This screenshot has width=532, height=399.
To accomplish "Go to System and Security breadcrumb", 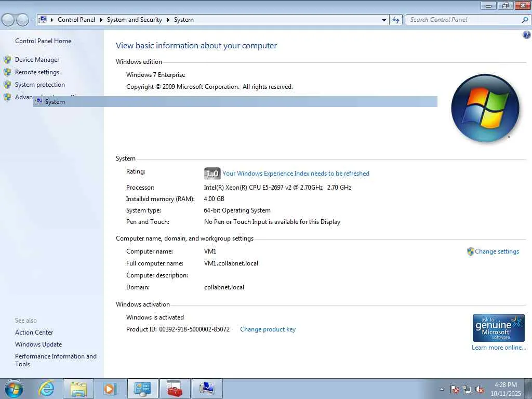I will pyautogui.click(x=135, y=20).
